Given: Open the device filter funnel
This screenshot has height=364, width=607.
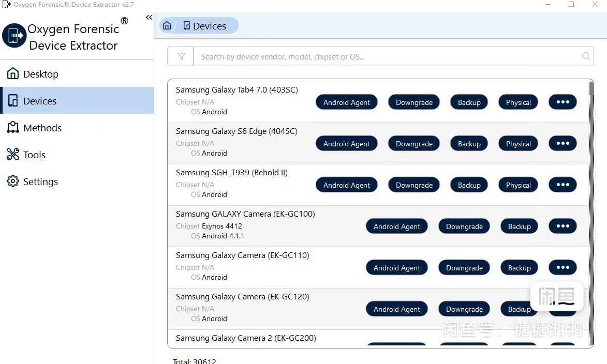Looking at the screenshot, I should (181, 56).
